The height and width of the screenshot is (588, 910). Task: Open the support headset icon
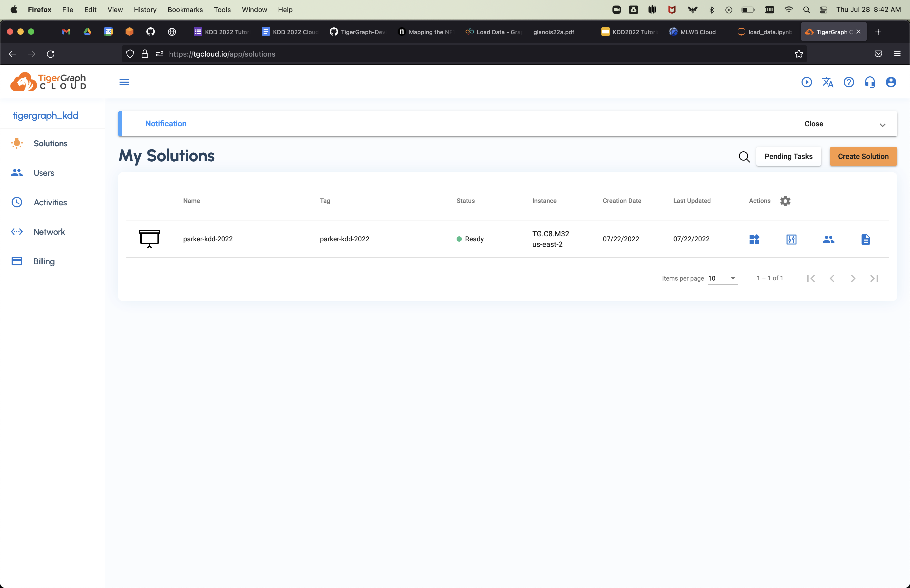[x=869, y=82]
